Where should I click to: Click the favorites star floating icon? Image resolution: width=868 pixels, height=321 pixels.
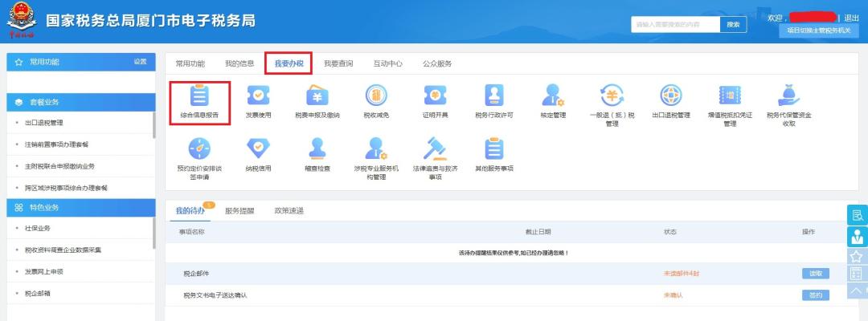pyautogui.click(x=857, y=256)
